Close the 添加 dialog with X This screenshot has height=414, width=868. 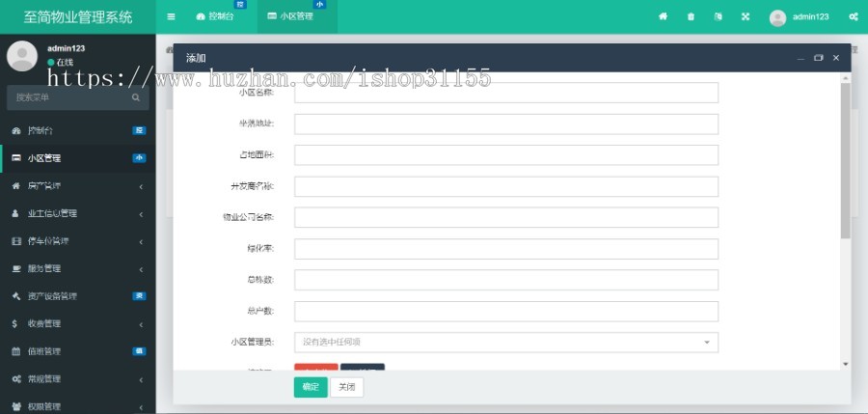tap(836, 58)
